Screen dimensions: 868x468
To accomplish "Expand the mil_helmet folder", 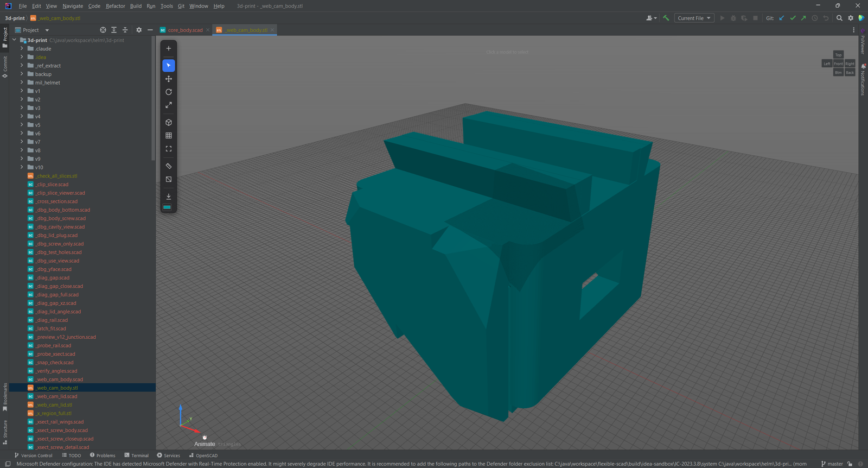I will tap(22, 83).
